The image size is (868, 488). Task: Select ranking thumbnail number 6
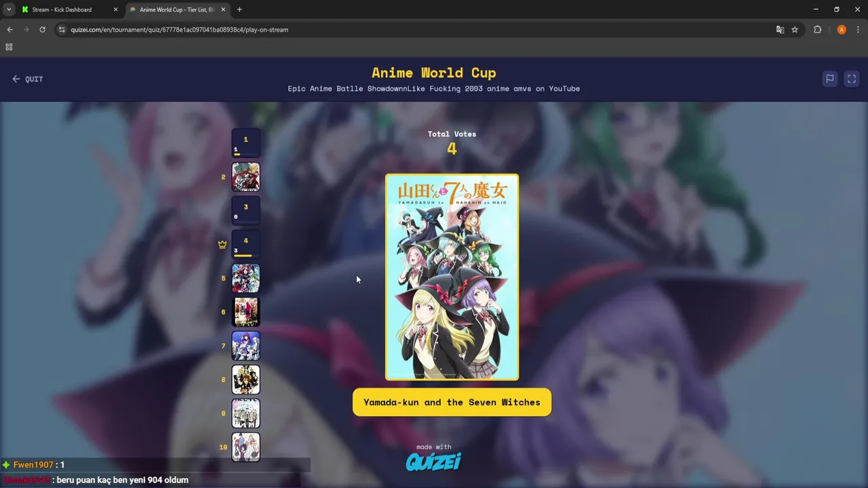point(245,312)
